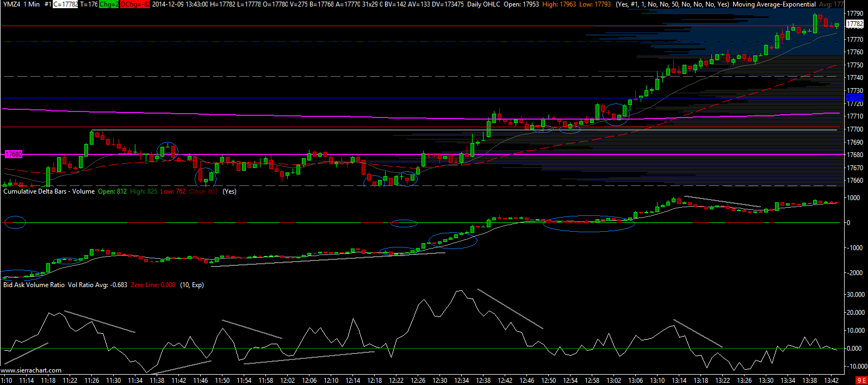
Task: Click the 'Vol Ratio Avg: -0.683' value
Action: (97, 285)
